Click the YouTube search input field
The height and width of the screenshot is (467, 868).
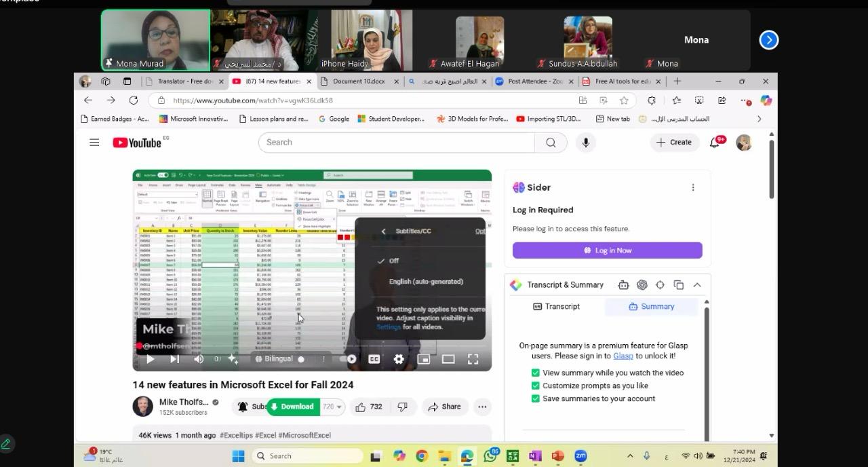click(x=397, y=143)
